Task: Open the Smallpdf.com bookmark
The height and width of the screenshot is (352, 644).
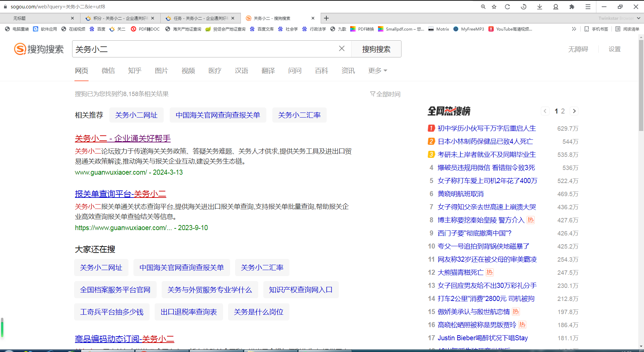Action: click(401, 29)
